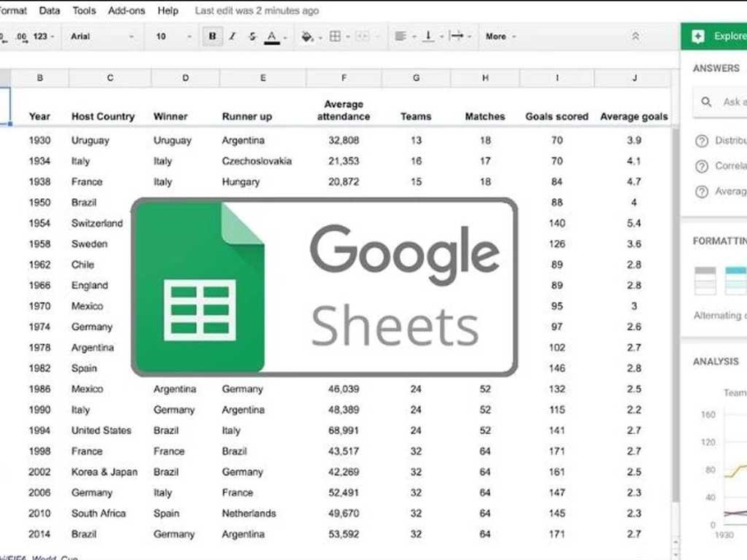The width and height of the screenshot is (747, 560).
Task: Click the merge cells icon
Action: pos(363,36)
